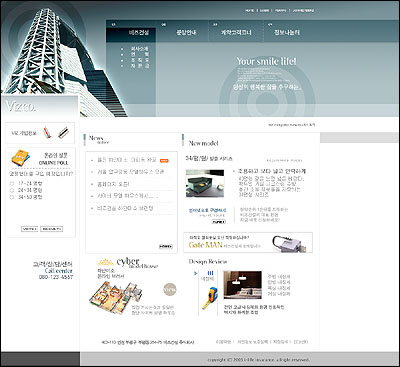This screenshot has height=367, width=400.
Task: Click the Vizco logo under the building
Action: (20, 106)
